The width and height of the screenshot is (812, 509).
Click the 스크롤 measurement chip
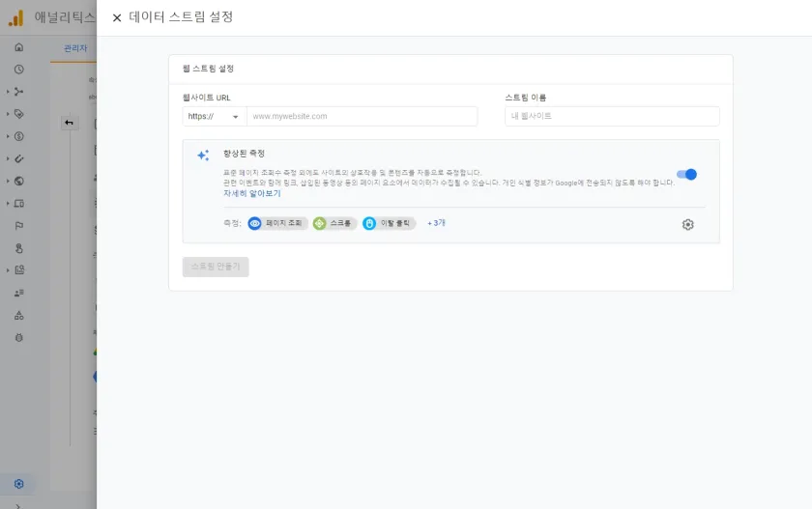coord(335,223)
